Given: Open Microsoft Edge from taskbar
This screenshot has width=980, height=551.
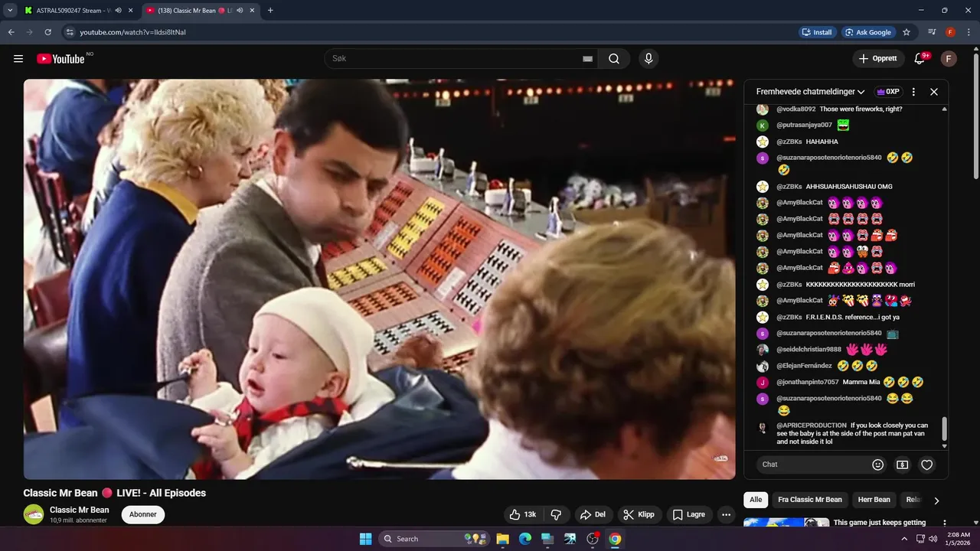Looking at the screenshot, I should [x=525, y=539].
